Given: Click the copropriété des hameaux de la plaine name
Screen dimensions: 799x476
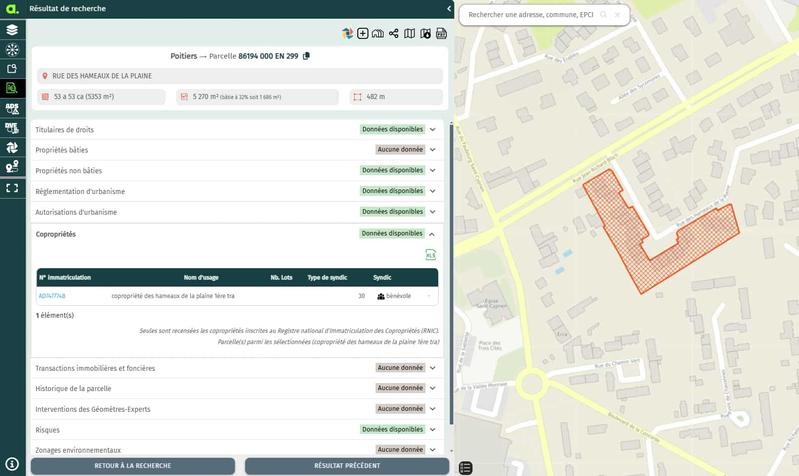Looking at the screenshot, I should [173, 296].
